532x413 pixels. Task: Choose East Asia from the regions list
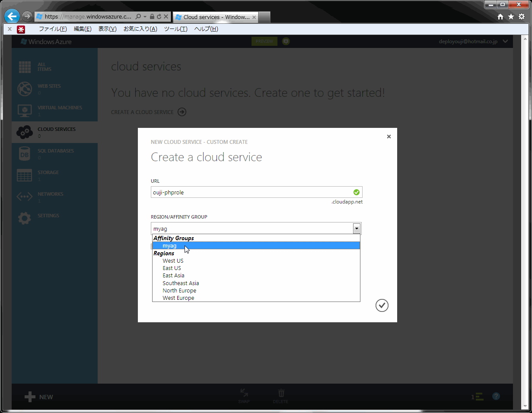[173, 276]
